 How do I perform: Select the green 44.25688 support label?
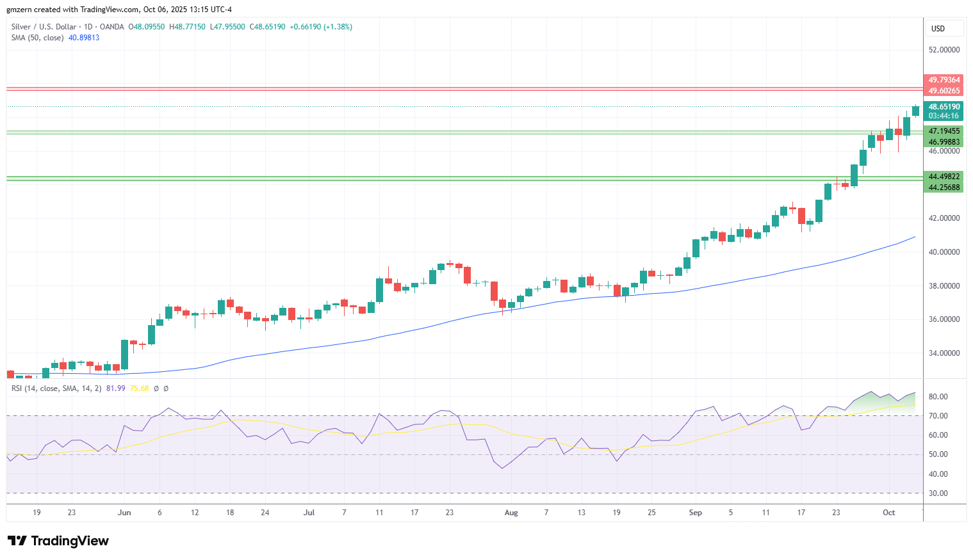(944, 188)
